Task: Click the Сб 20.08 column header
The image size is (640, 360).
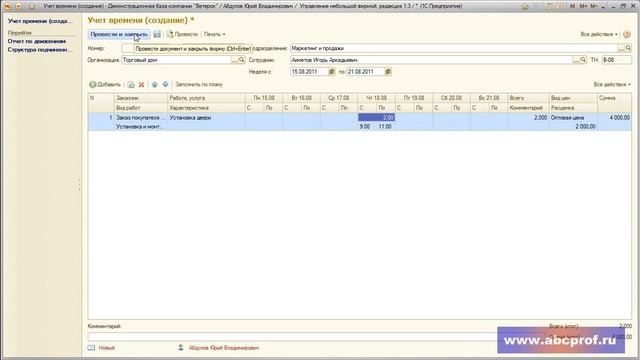Action: click(451, 98)
